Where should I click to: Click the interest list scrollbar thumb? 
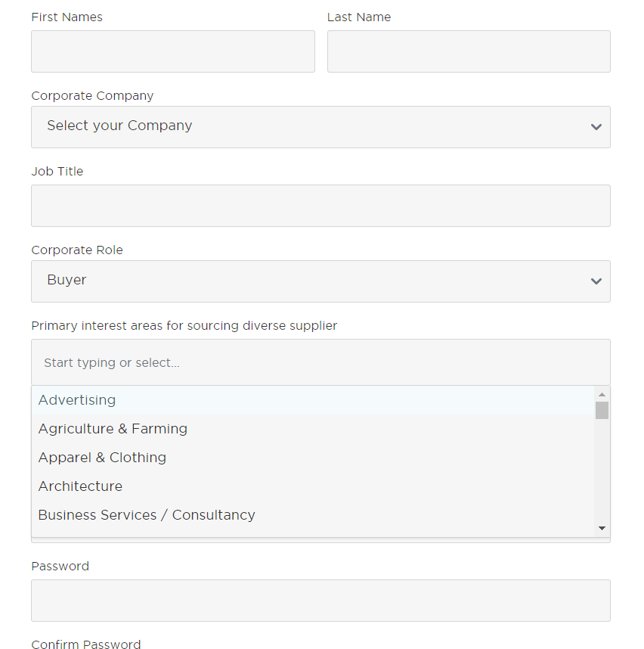tap(602, 410)
